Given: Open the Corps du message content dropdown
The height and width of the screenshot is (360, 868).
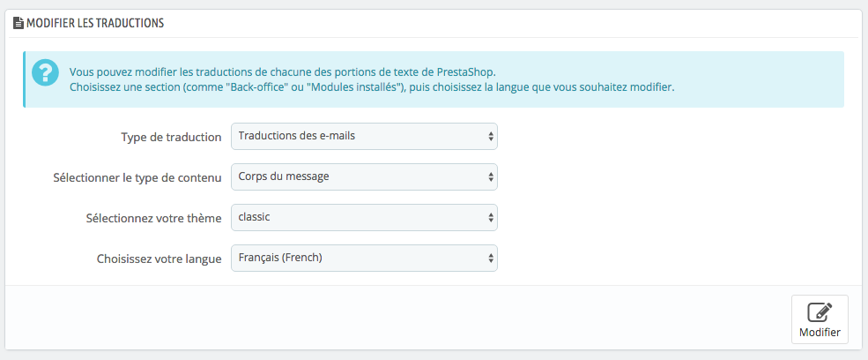Looking at the screenshot, I should (x=363, y=176).
